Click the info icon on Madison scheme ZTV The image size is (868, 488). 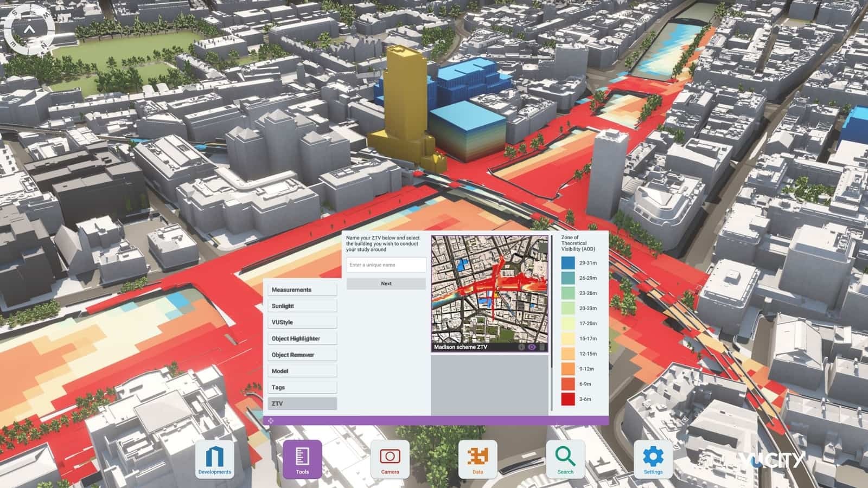click(521, 347)
